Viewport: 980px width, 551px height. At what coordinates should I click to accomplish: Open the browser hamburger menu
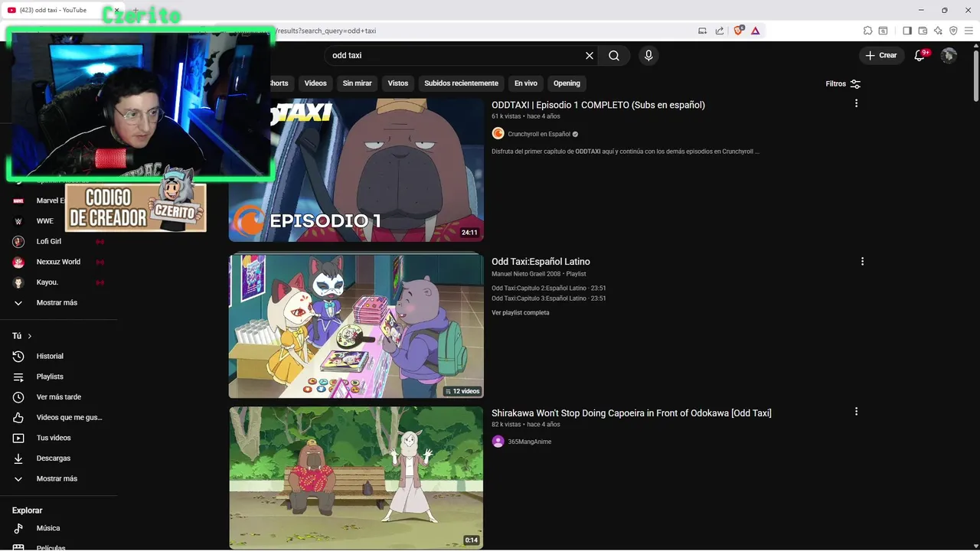969,31
